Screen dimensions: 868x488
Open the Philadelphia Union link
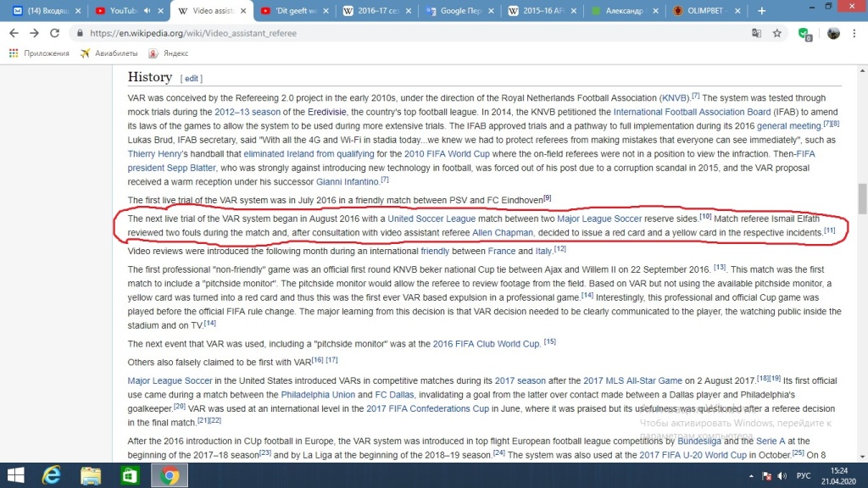coord(318,395)
